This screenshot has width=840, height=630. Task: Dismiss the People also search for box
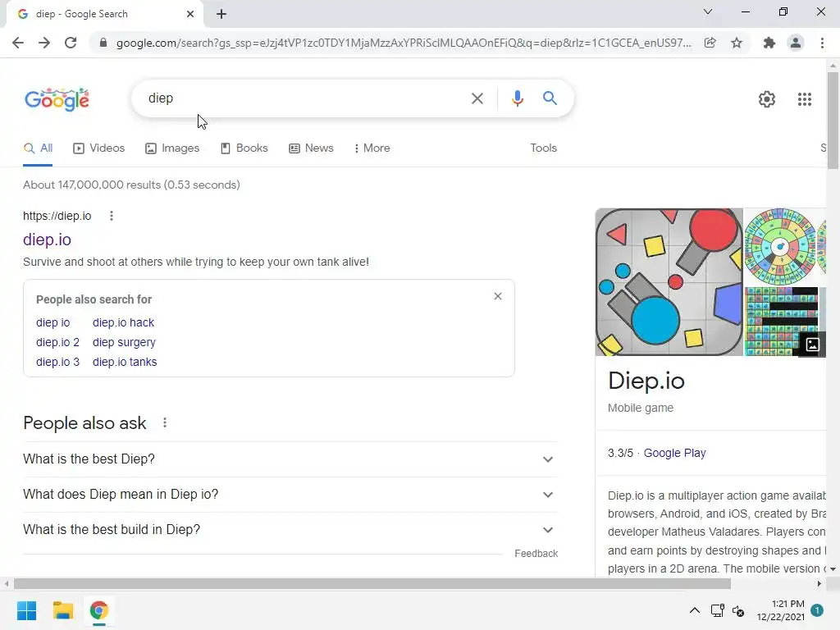tap(498, 296)
